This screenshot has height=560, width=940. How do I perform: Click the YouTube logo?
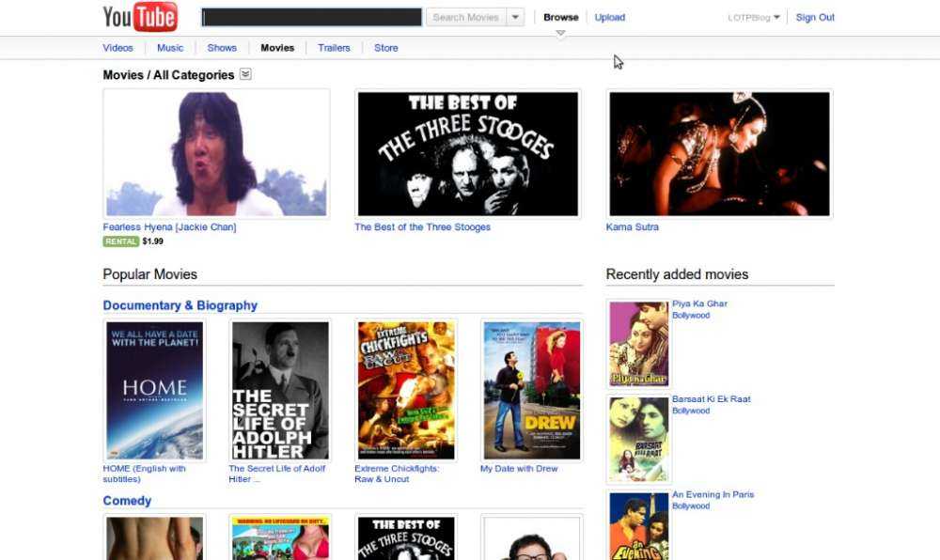[x=139, y=17]
